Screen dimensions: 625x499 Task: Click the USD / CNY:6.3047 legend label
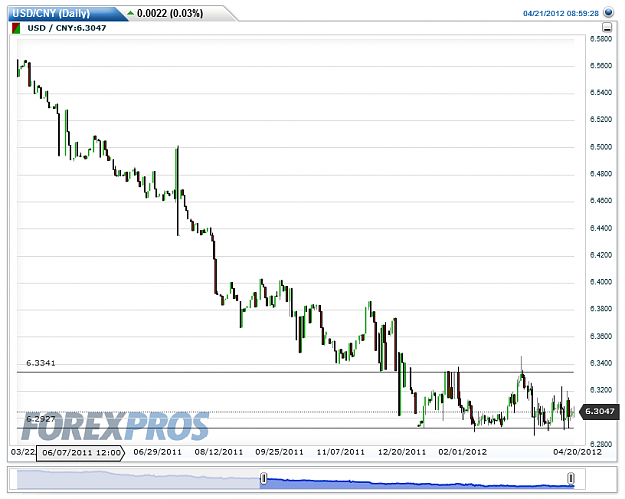67,28
